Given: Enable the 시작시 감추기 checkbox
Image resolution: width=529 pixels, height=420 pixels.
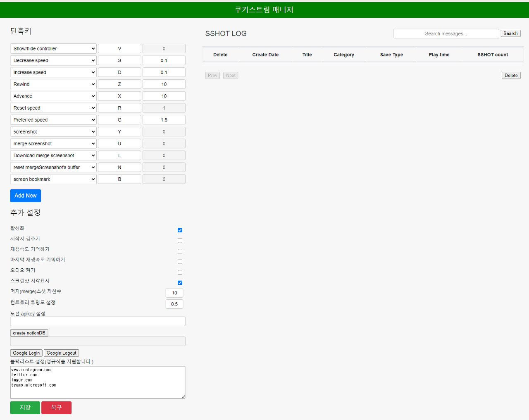Looking at the screenshot, I should point(180,241).
